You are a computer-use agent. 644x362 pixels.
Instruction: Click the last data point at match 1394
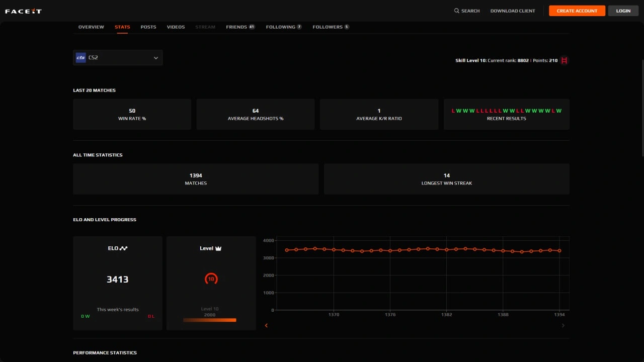[559, 251]
